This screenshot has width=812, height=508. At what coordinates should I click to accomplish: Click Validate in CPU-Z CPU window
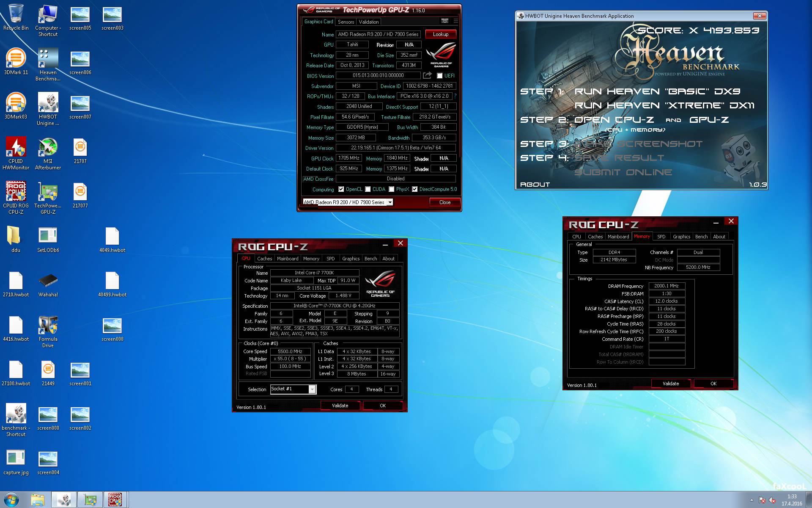[340, 406]
